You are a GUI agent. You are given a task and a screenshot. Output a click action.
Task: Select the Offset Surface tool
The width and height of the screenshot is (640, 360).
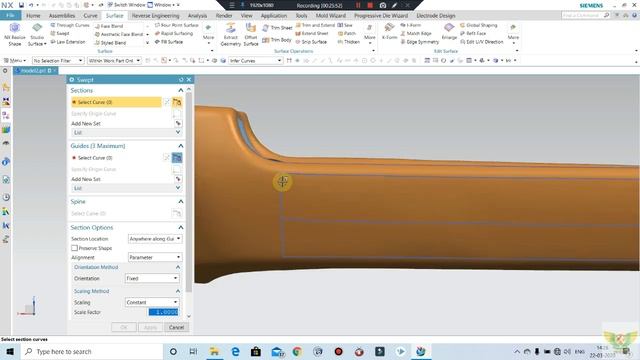pos(251,34)
